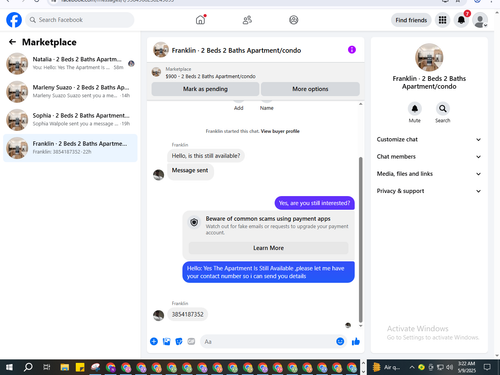Focus the Search Facebook field
Viewport: 500px width, 375px height.
pyautogui.click(x=80, y=20)
